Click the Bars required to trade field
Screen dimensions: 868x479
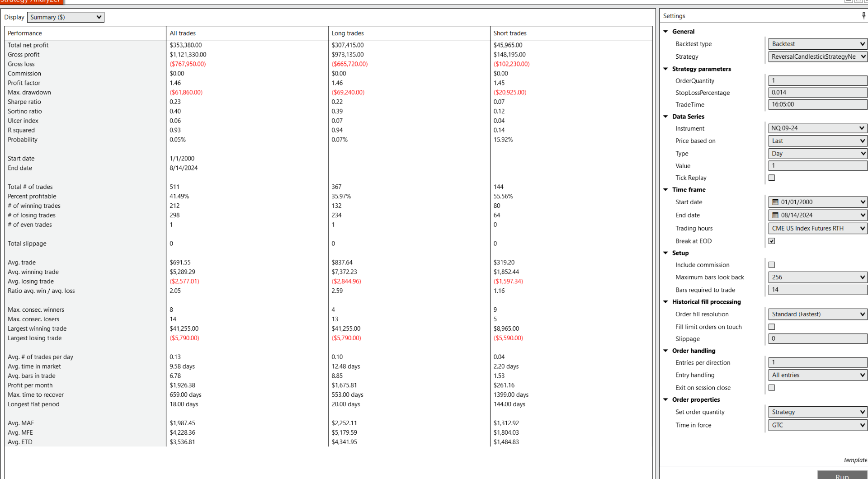tap(818, 290)
